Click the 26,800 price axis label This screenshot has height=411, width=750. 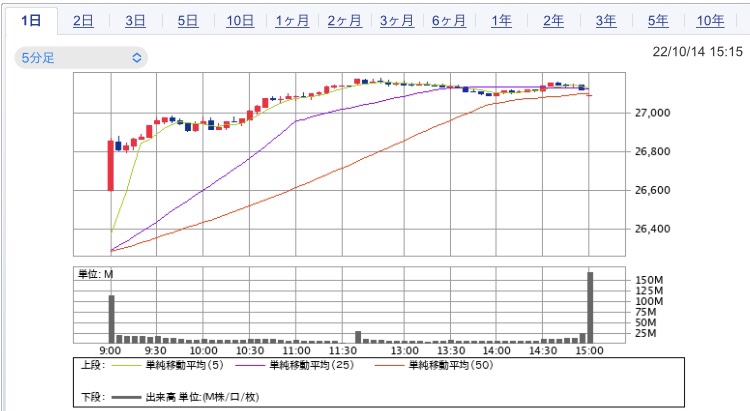coord(652,152)
